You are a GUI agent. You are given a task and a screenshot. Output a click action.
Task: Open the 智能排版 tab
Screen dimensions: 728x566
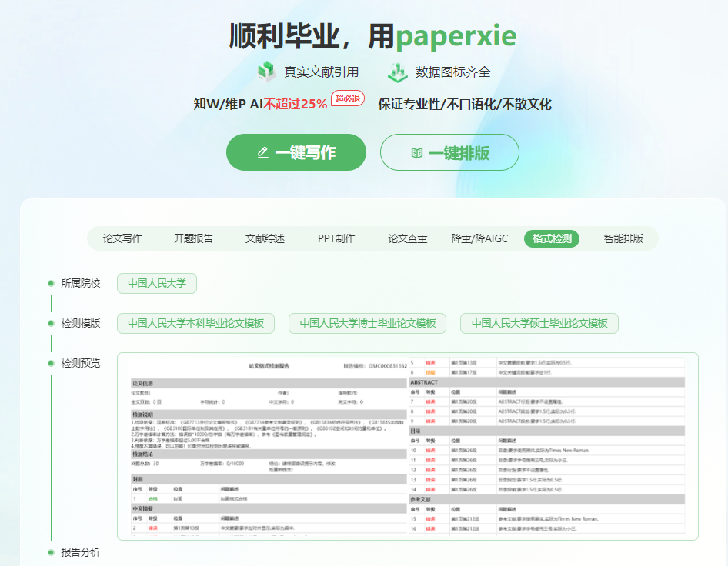tap(623, 238)
